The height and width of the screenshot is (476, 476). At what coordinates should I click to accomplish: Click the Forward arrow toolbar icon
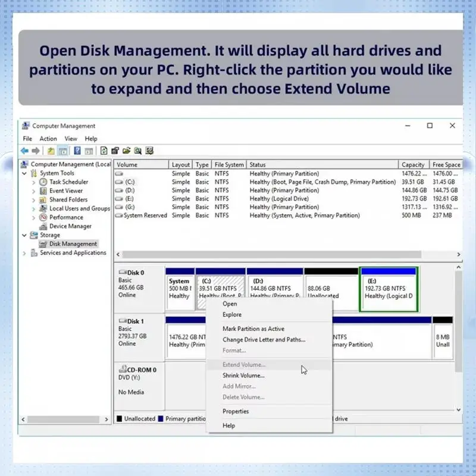click(x=36, y=151)
